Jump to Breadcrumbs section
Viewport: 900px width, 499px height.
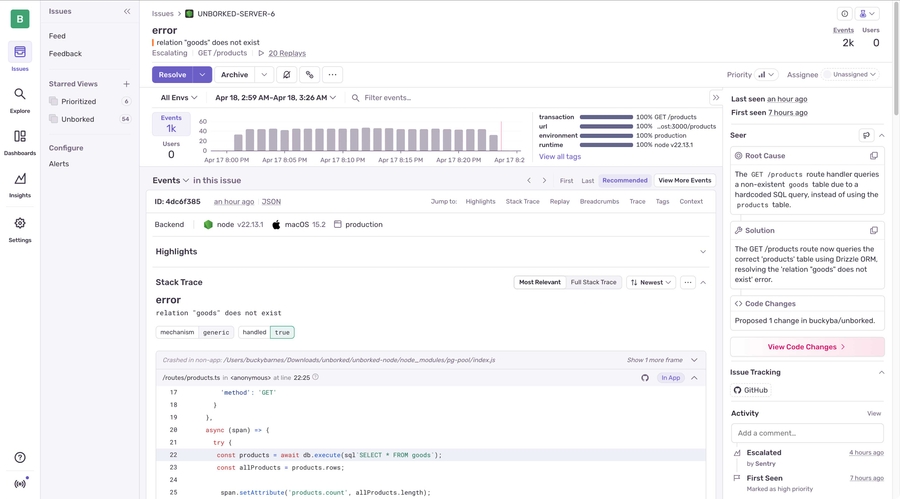tap(599, 201)
